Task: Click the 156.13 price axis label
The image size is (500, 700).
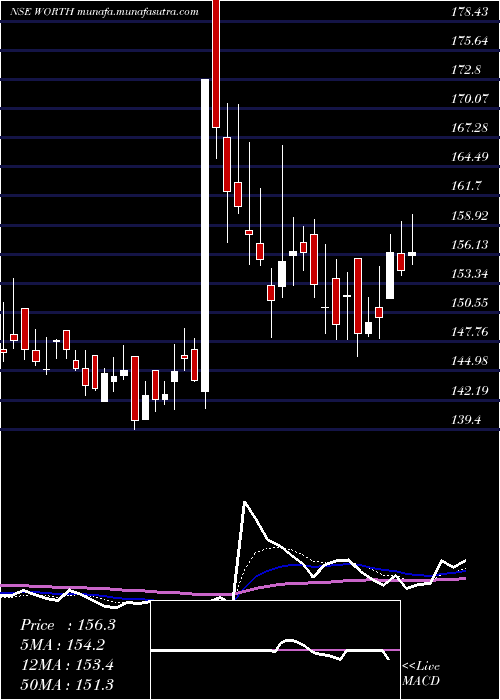Action: 469,245
